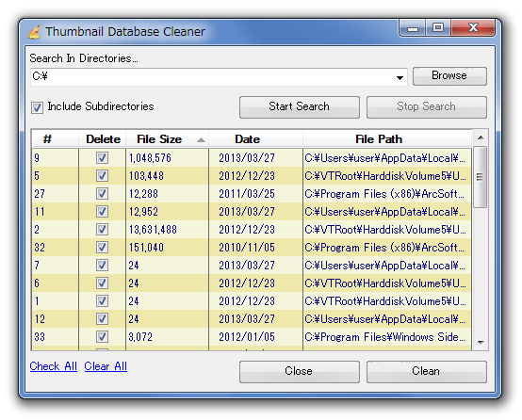Sort by the Date column header

pos(255,139)
